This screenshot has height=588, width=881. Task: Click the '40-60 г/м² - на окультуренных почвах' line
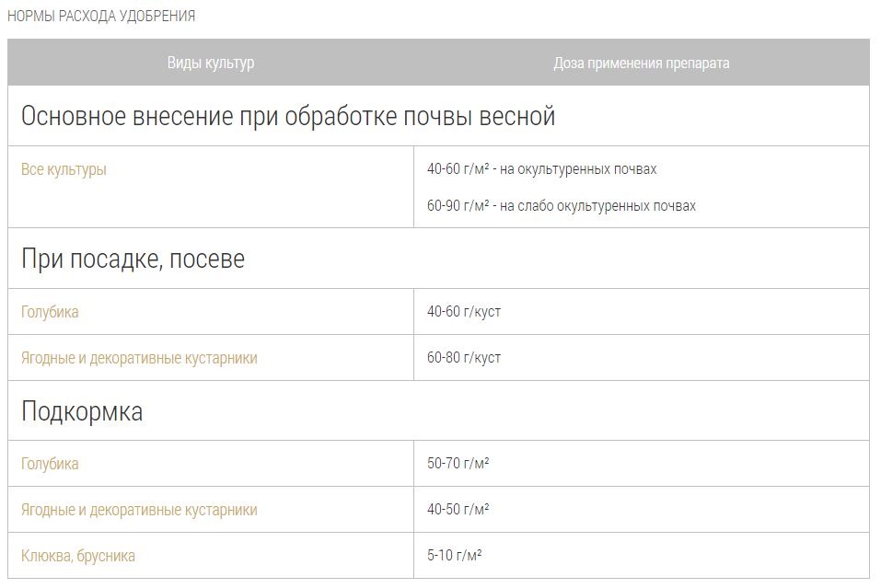pos(541,169)
